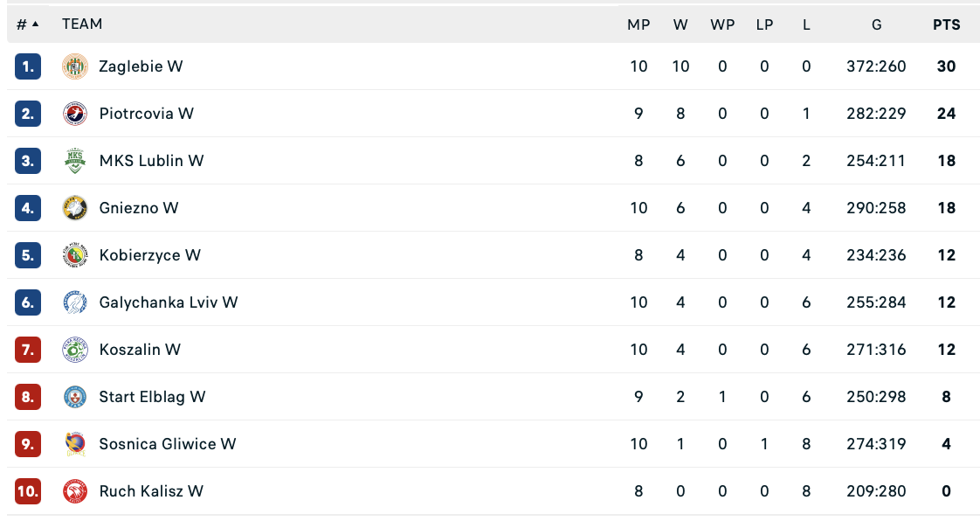Open Zaglebie W team page
980x521 pixels.
(x=141, y=66)
